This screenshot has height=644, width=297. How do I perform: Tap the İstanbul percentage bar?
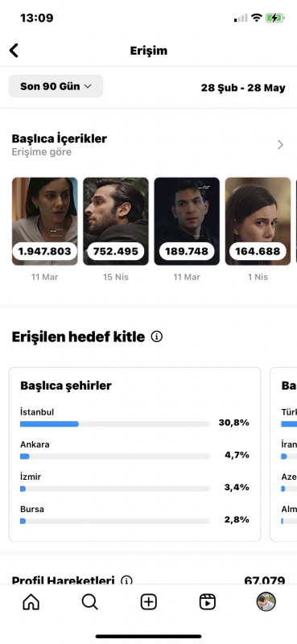[114, 424]
